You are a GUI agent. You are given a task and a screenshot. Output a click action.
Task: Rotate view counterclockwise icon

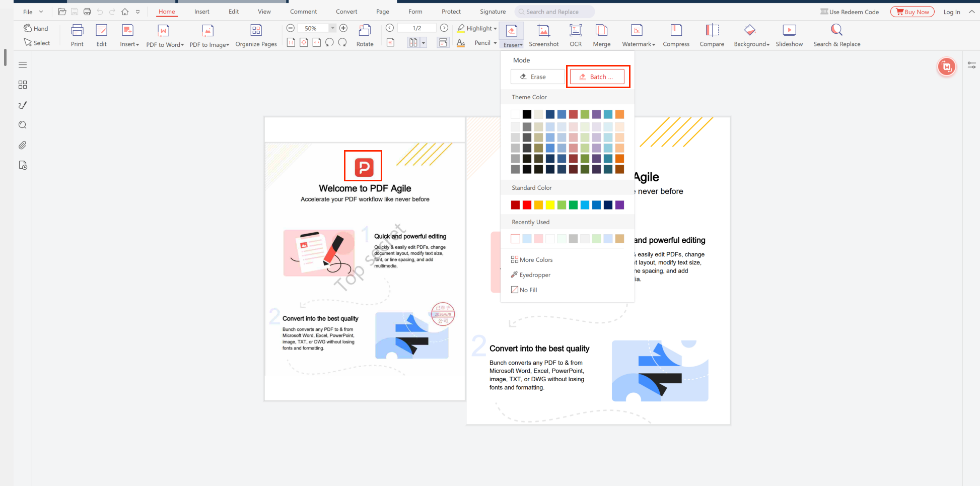click(329, 43)
